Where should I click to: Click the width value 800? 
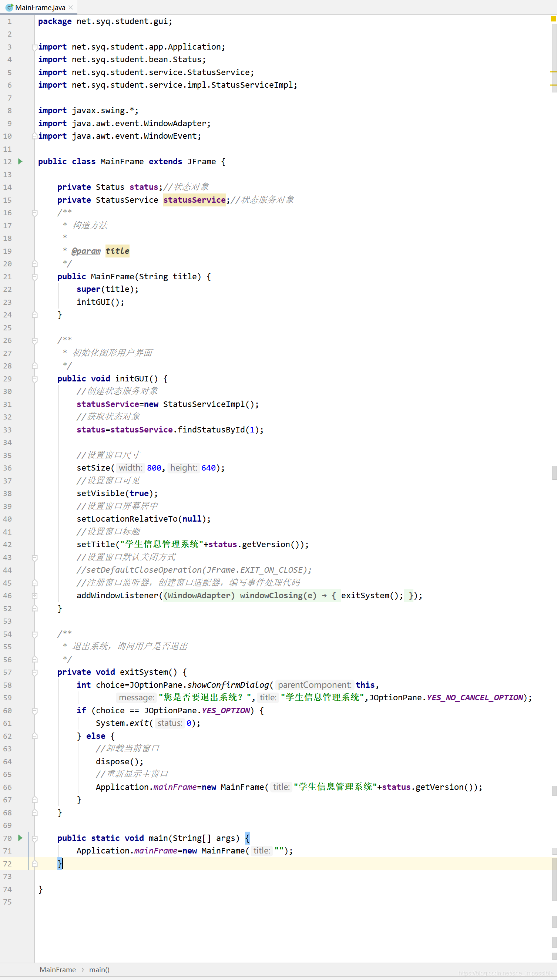(154, 468)
